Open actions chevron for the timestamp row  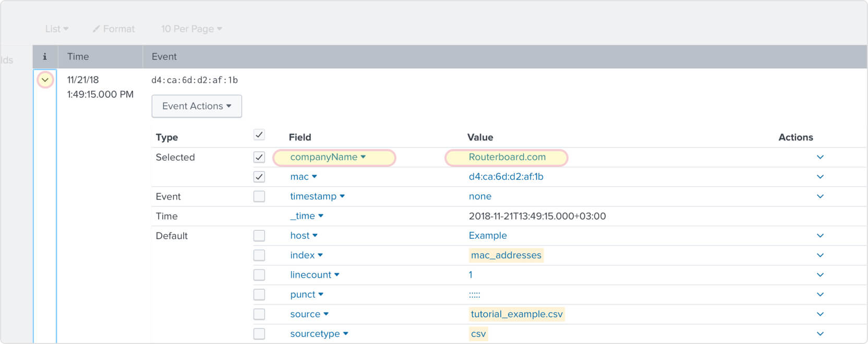[820, 196]
